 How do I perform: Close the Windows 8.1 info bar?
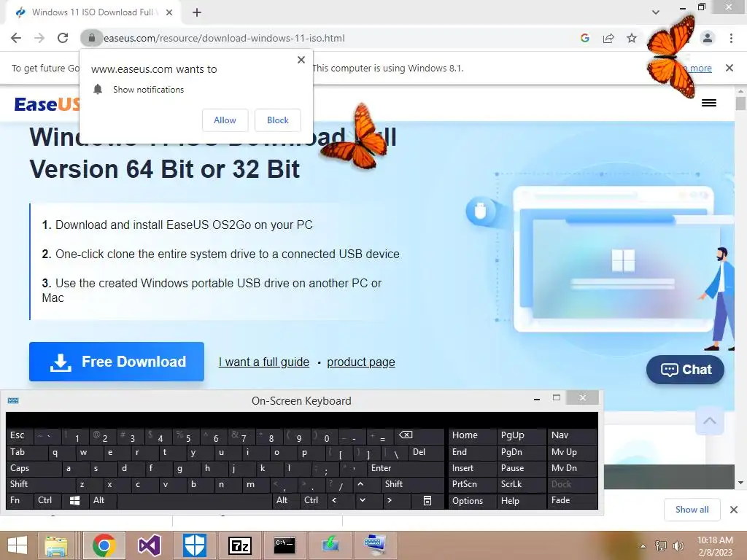click(x=729, y=68)
